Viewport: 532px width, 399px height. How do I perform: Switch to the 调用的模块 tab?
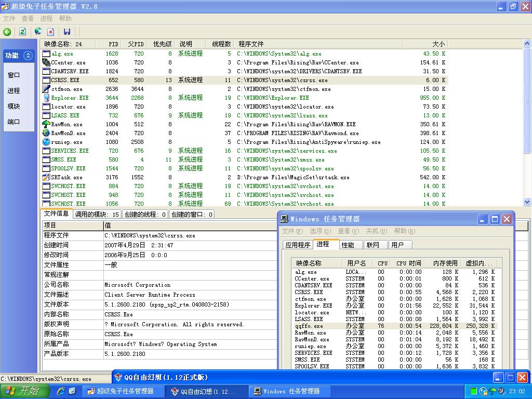click(97, 214)
